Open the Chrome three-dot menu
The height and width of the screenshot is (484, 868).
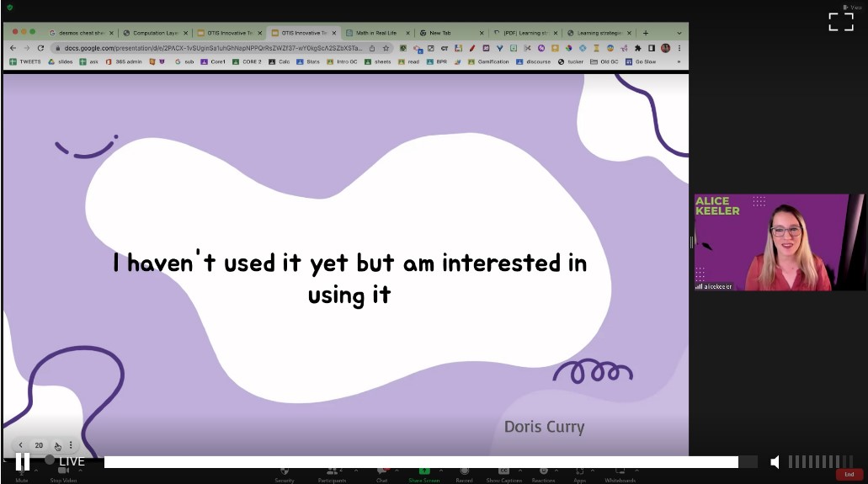679,48
